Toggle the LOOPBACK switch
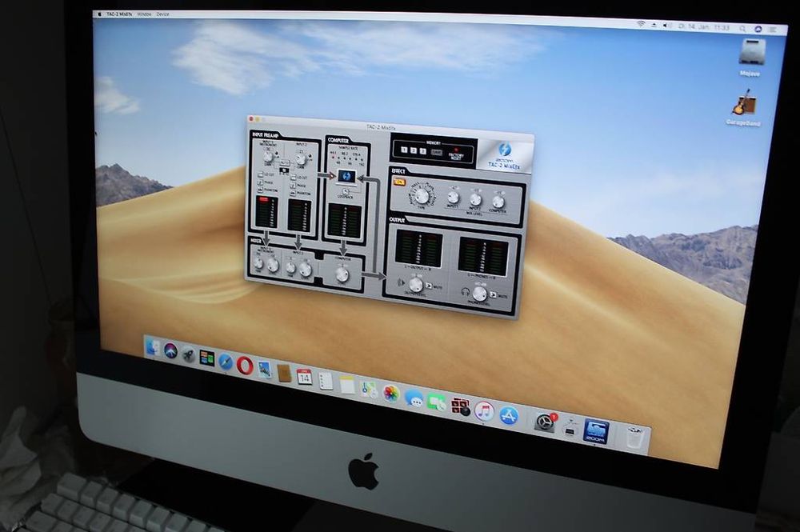Image resolution: width=800 pixels, height=532 pixels. [x=346, y=191]
